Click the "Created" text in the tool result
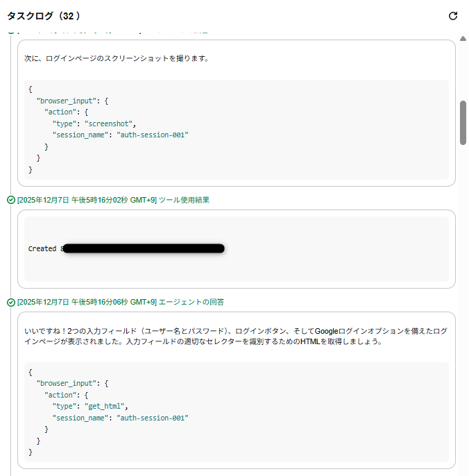Viewport: 469px width, 476px height. 42,248
